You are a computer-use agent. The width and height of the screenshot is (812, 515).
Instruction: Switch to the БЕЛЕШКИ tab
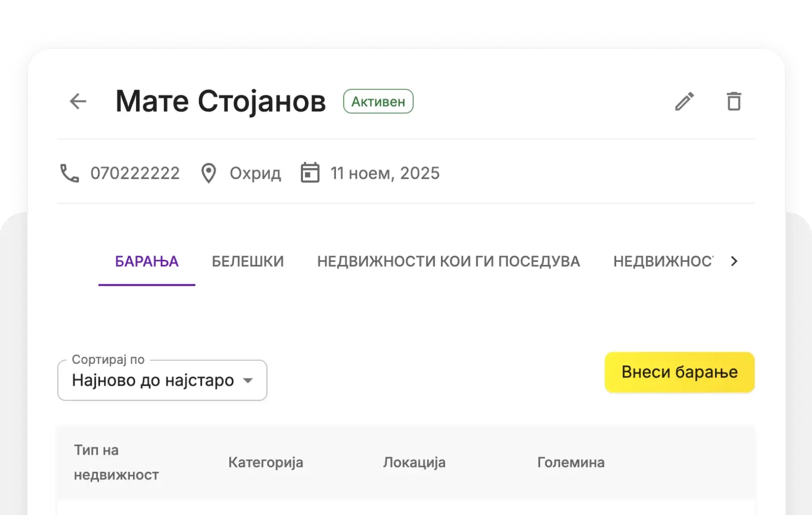click(x=248, y=261)
